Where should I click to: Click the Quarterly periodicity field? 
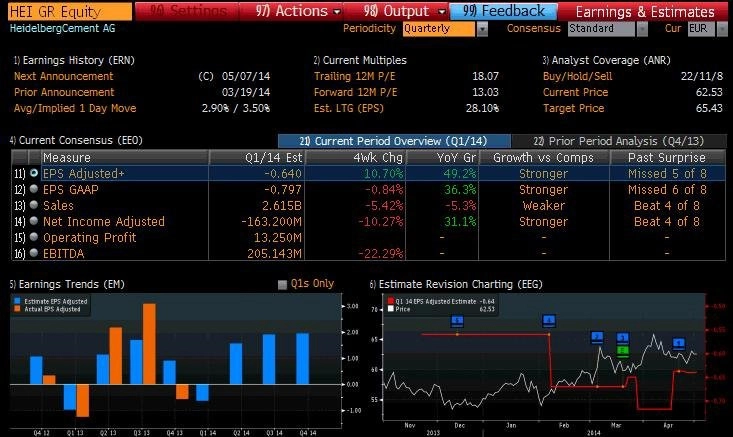[439, 29]
